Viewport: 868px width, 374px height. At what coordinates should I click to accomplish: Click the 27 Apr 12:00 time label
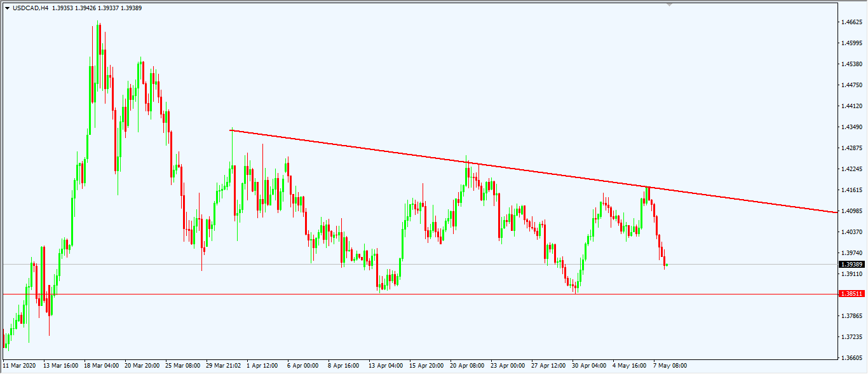548,366
